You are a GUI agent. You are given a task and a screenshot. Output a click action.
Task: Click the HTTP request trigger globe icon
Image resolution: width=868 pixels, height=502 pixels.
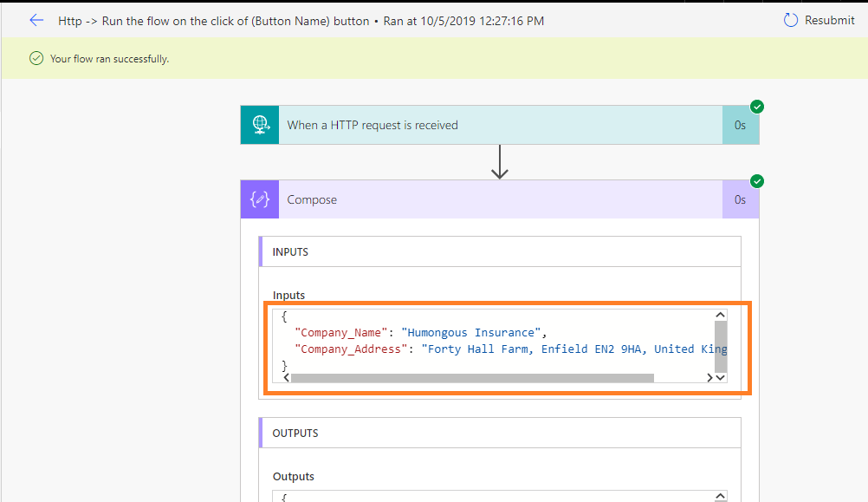(260, 125)
